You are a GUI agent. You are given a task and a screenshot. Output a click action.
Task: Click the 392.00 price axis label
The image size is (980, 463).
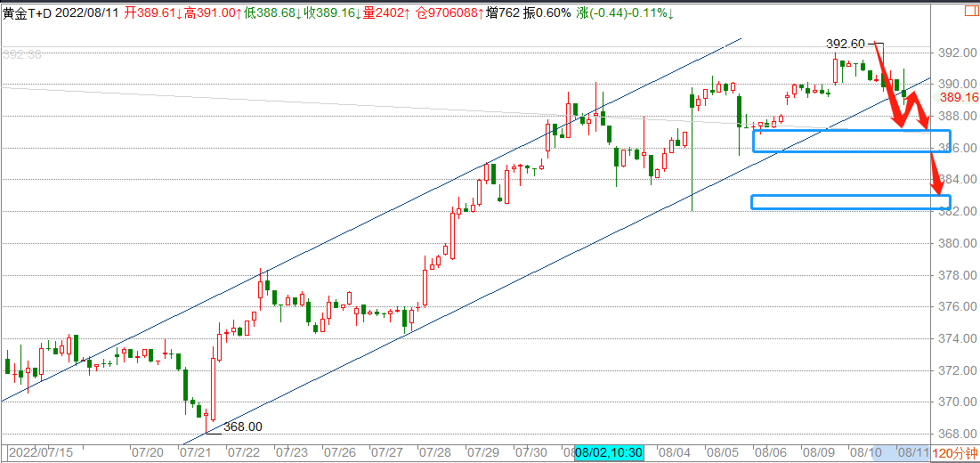958,53
